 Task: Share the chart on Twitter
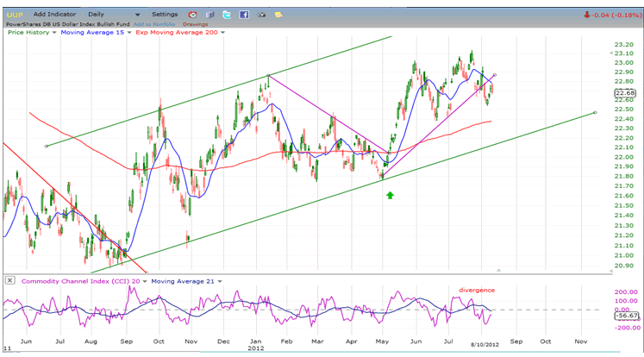coord(226,15)
